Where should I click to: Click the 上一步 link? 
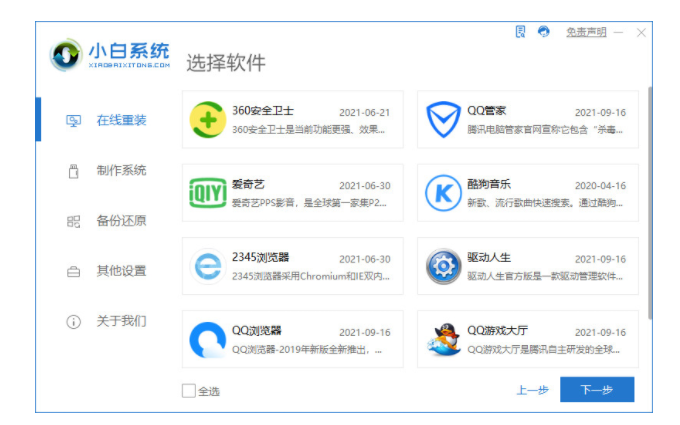pos(533,390)
